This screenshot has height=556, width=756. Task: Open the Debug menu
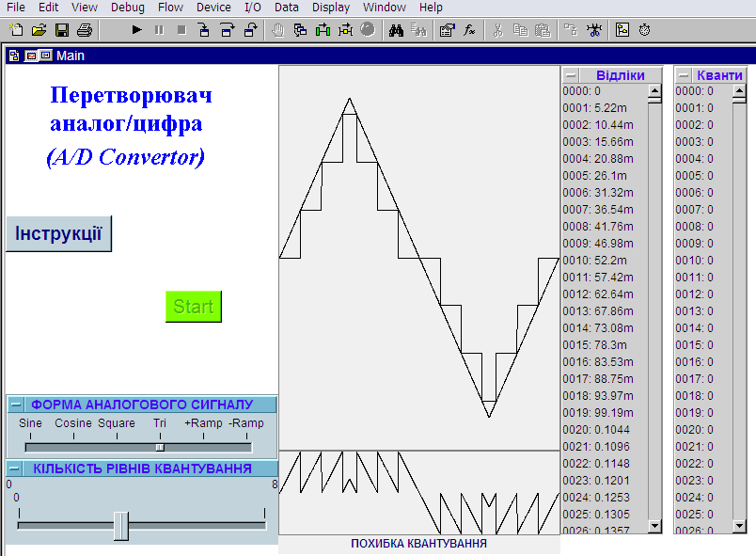(128, 8)
